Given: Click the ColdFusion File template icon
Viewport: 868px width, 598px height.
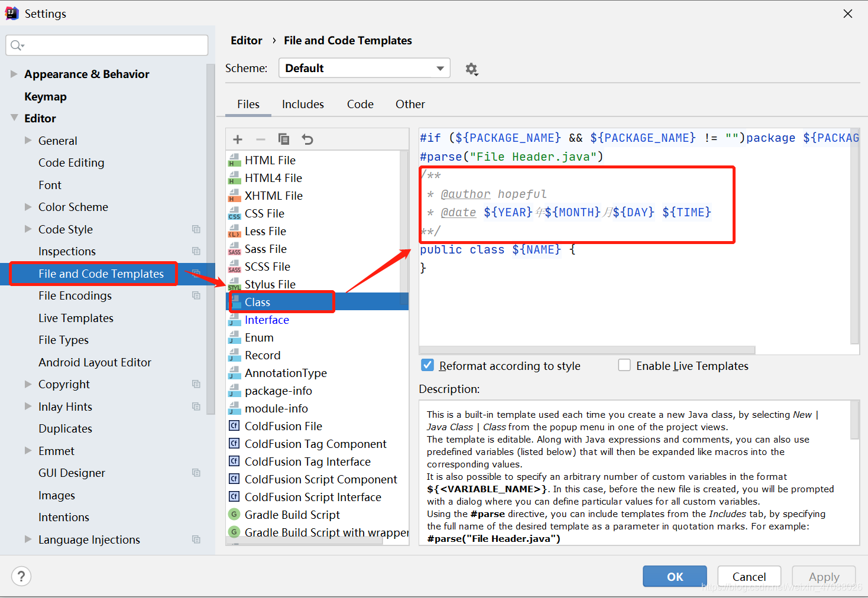Looking at the screenshot, I should pos(235,426).
